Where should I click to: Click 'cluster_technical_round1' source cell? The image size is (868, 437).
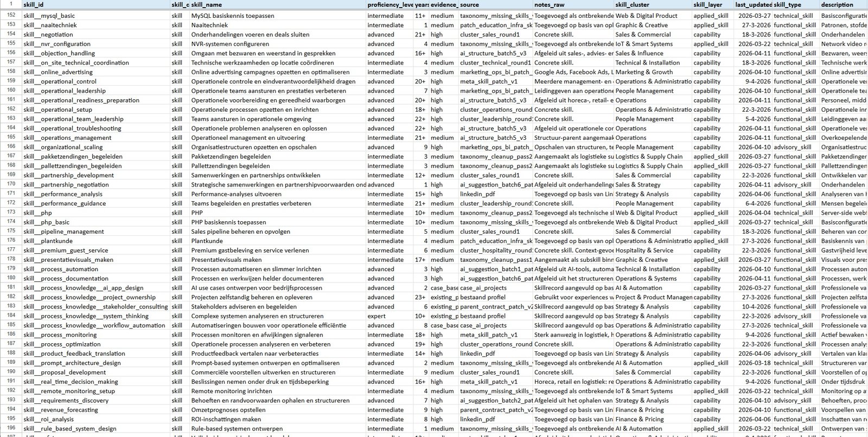point(495,63)
